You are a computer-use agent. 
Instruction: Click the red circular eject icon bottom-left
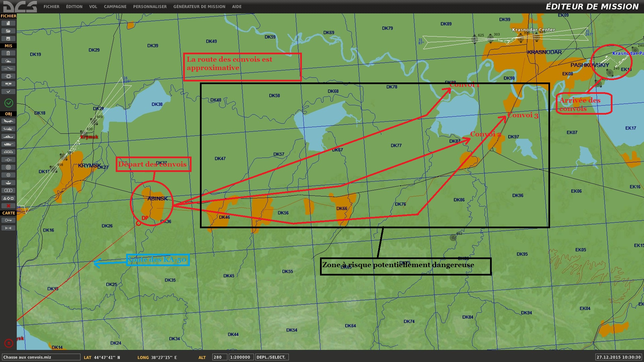tap(9, 343)
